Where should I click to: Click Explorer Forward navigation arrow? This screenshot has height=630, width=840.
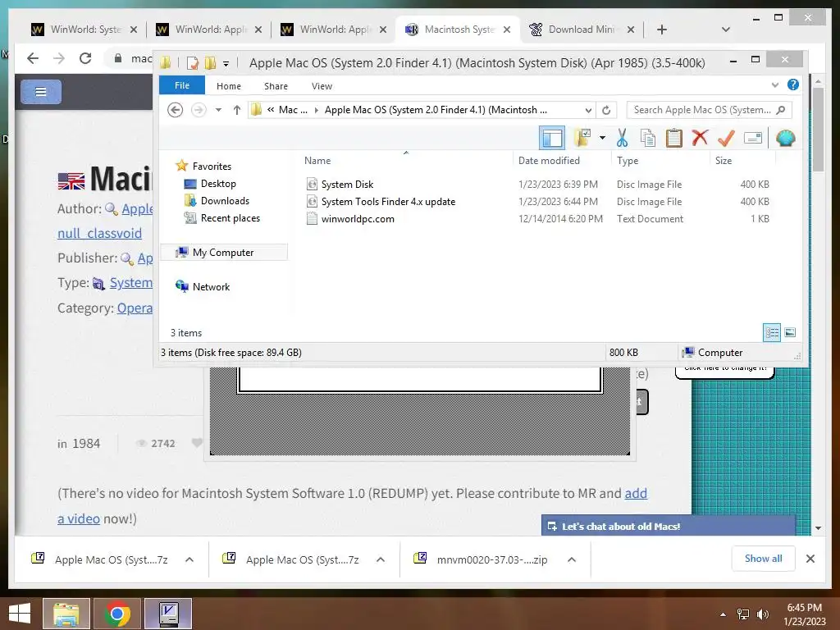pos(199,110)
